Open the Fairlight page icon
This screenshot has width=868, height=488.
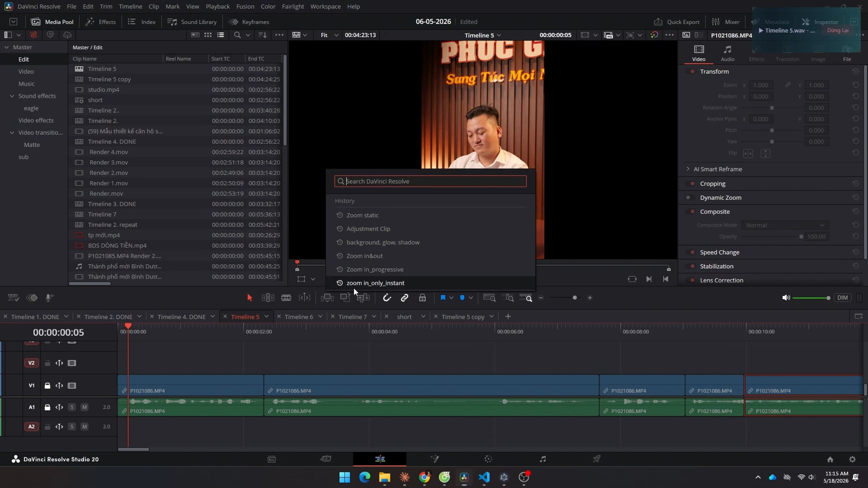pyautogui.click(x=543, y=459)
